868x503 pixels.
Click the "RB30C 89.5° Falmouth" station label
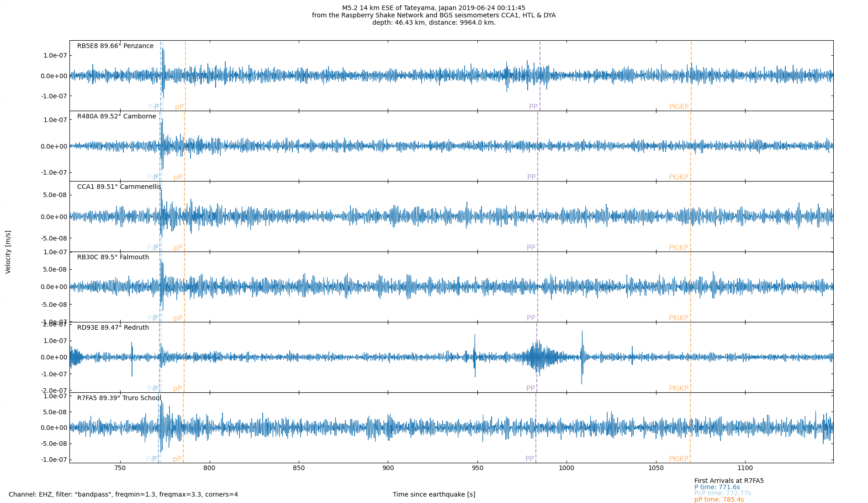(x=113, y=257)
